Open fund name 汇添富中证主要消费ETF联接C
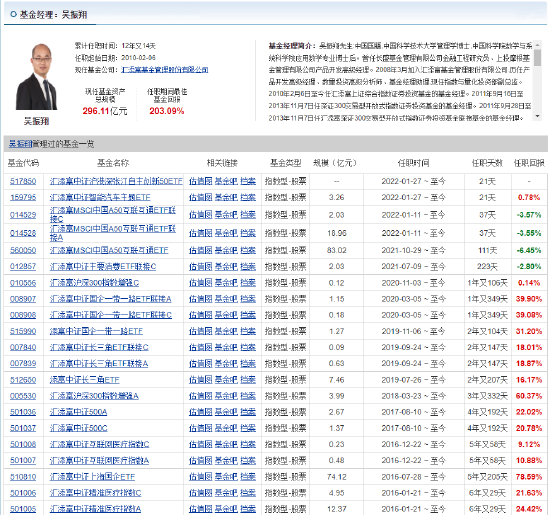 [x=103, y=267]
